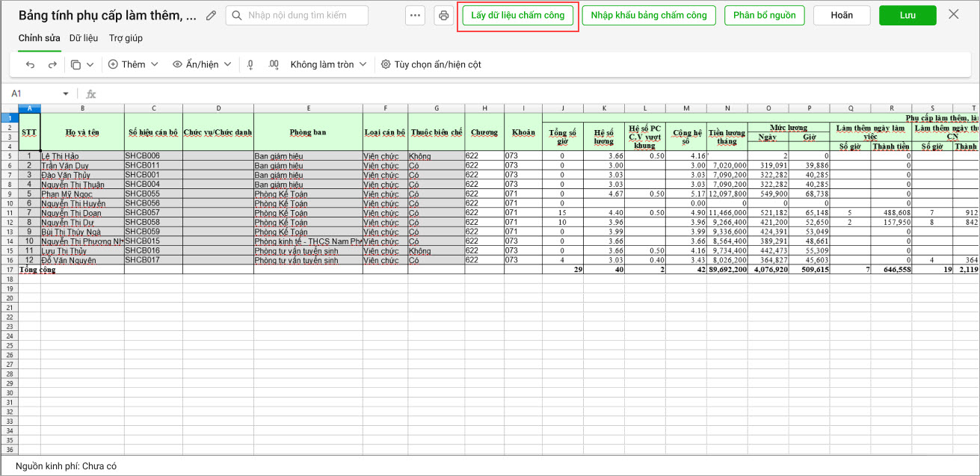Select the cell containing Lê Thị Hảo

pos(82,155)
